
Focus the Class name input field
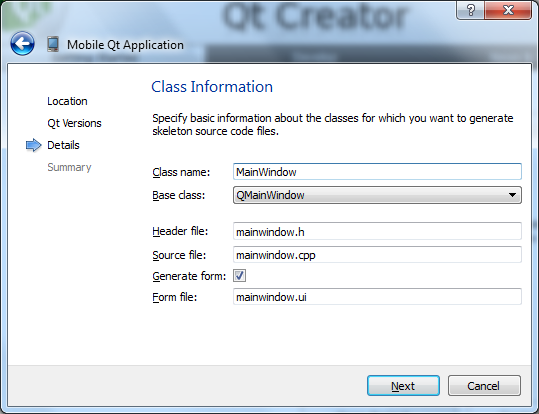[x=377, y=172]
